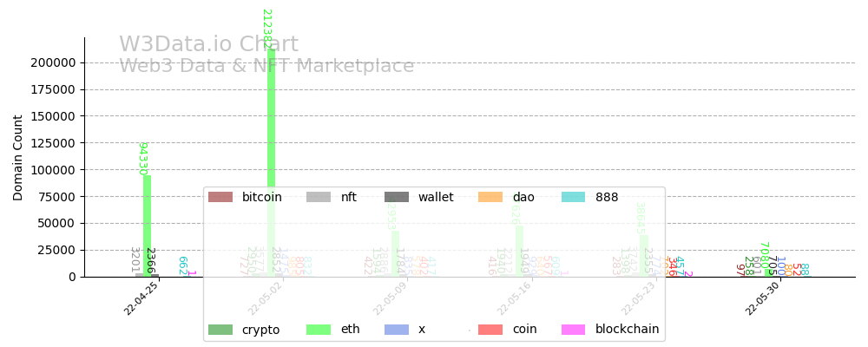The width and height of the screenshot is (868, 347).
Task: Click the eth legend color swatch
Action: coord(319,330)
